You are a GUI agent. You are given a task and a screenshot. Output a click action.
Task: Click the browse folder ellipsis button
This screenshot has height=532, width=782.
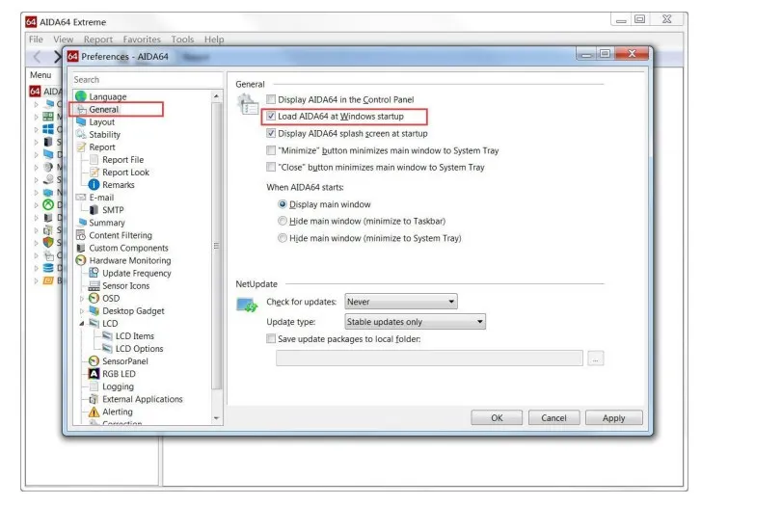[x=596, y=359]
